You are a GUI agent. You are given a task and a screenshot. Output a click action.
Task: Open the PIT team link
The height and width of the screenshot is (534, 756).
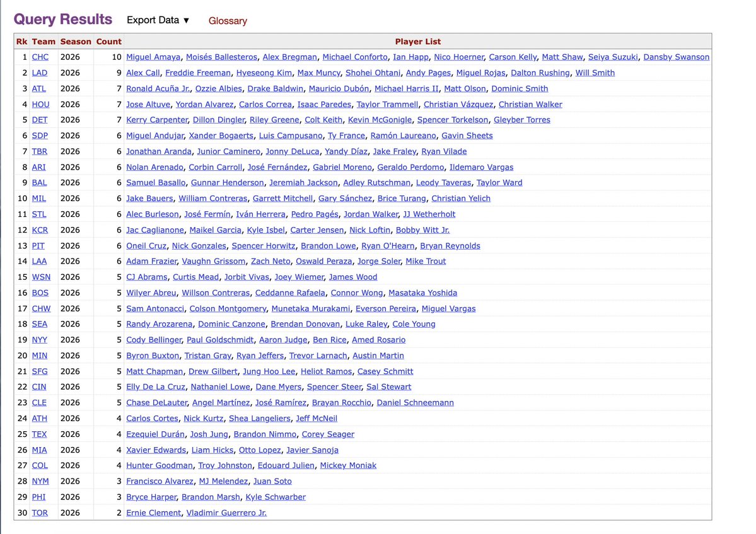[38, 246]
